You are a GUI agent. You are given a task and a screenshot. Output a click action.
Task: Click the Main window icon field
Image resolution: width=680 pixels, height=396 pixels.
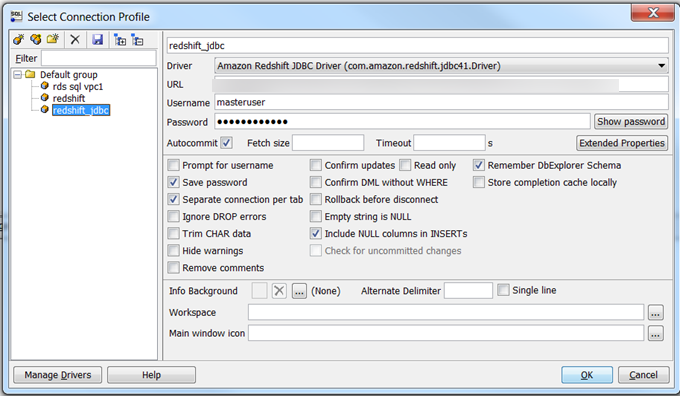click(x=446, y=333)
